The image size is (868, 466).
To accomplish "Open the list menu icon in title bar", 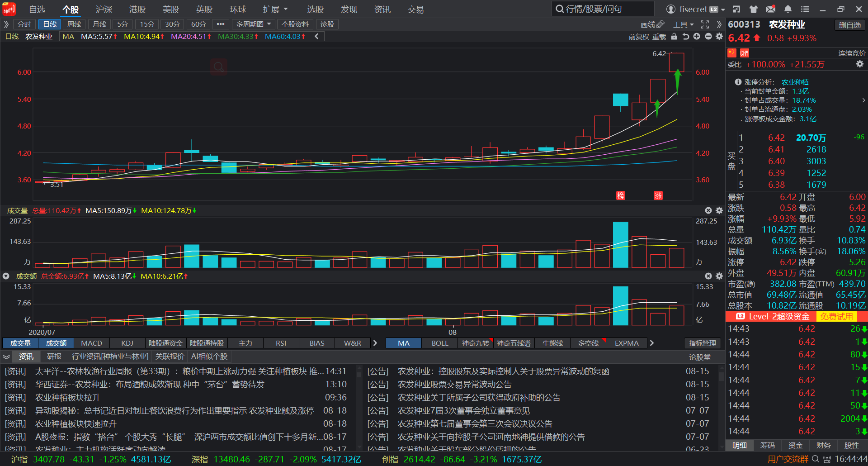I will click(805, 9).
